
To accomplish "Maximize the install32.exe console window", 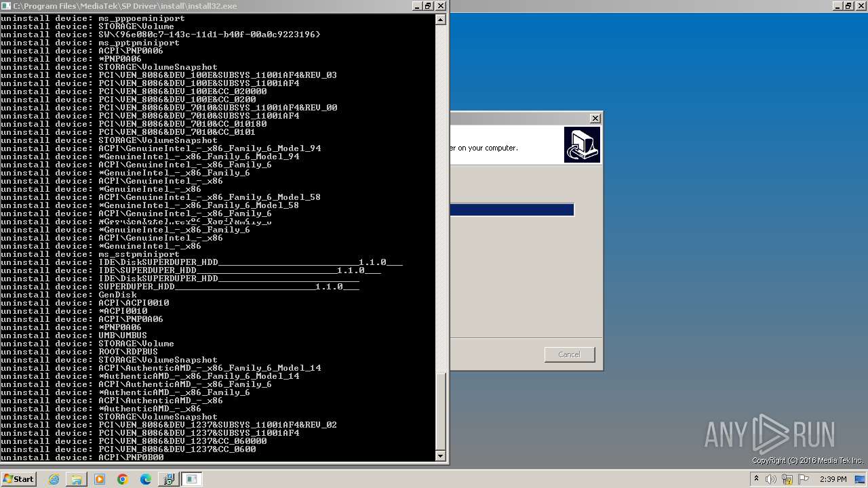I will click(428, 5).
